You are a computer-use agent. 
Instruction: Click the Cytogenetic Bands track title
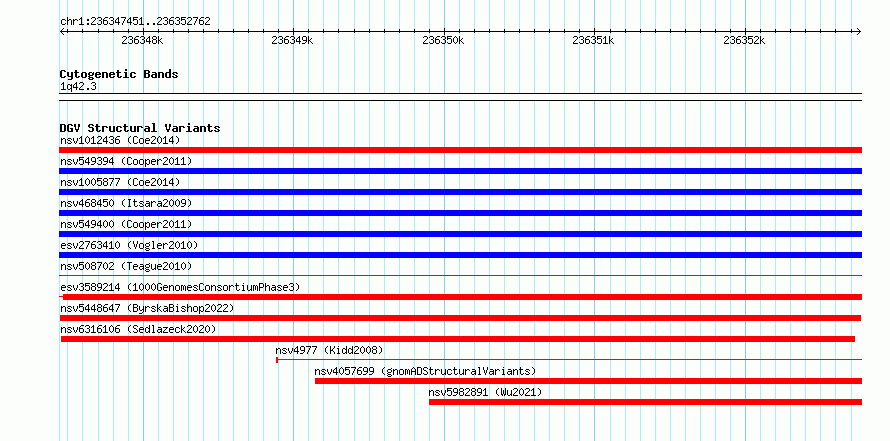point(119,74)
